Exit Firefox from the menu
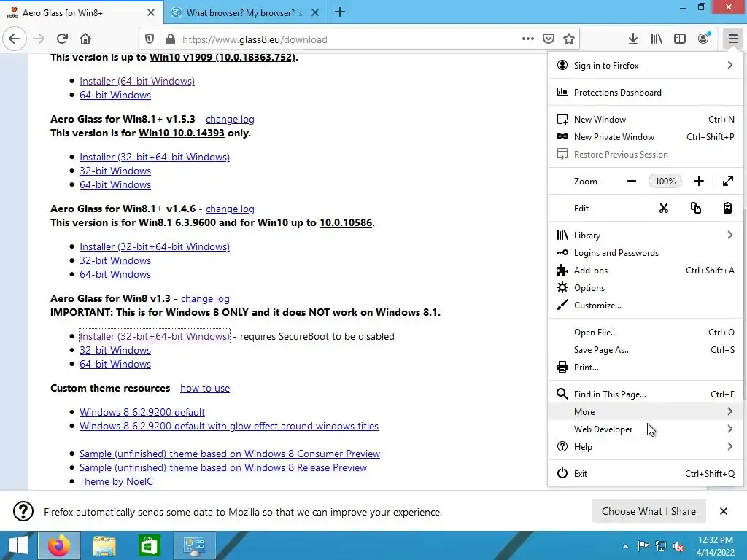 click(x=646, y=473)
